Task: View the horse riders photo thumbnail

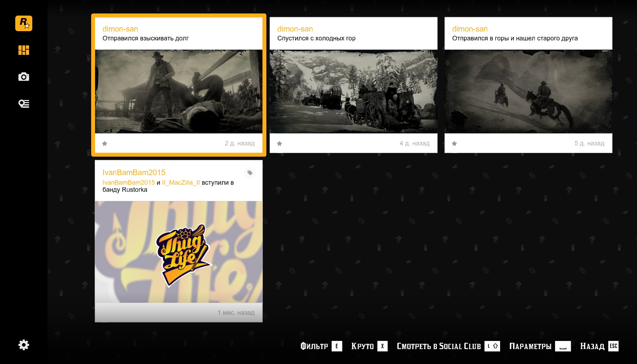Action: 528,91
